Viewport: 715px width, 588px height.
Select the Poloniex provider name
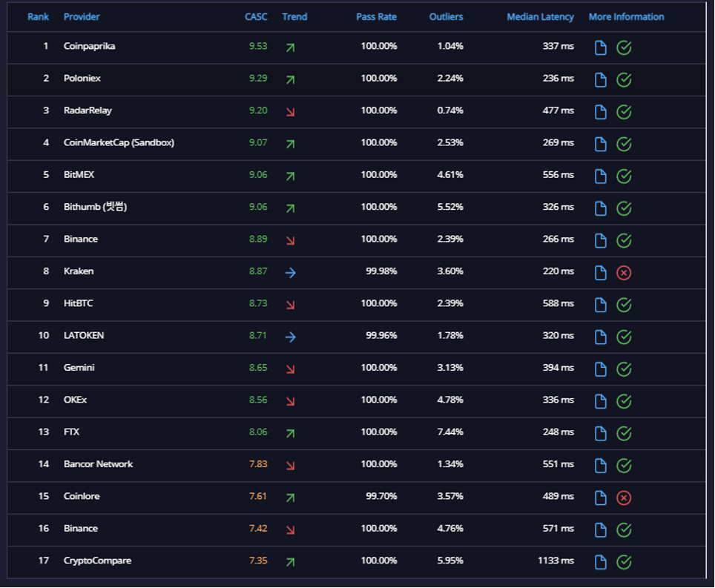(x=82, y=78)
